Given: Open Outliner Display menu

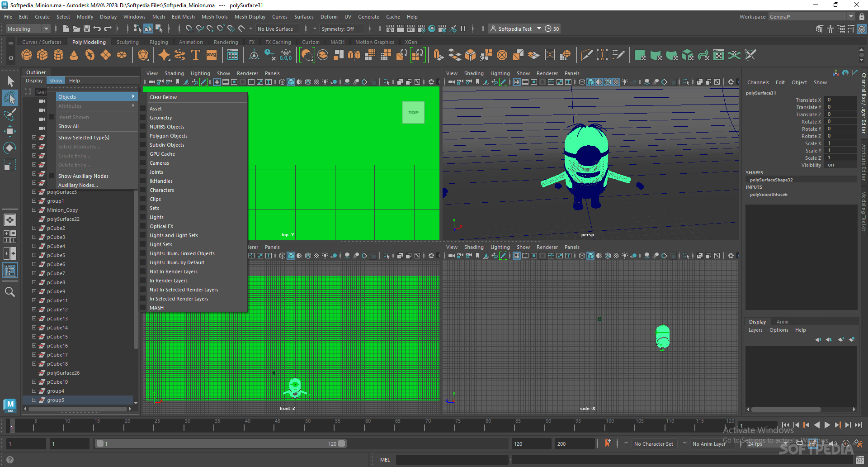Looking at the screenshot, I should 34,81.
